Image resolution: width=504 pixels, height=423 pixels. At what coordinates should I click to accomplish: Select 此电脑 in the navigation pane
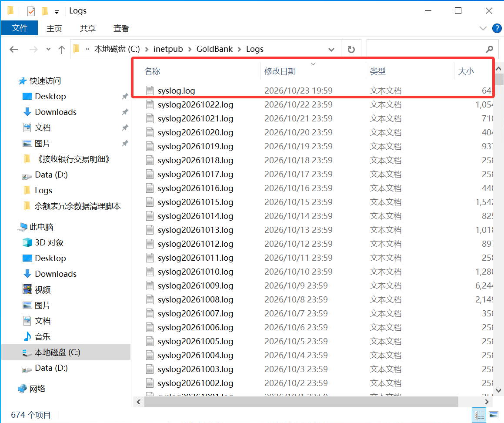[x=41, y=227]
